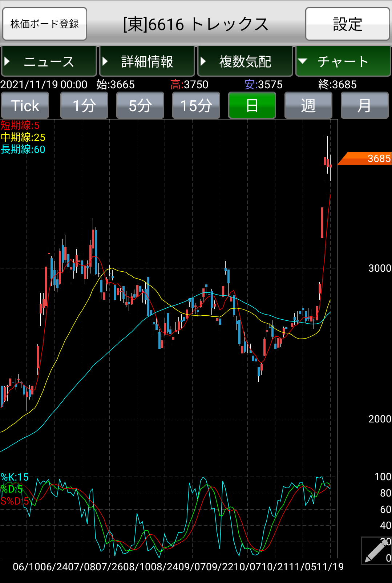The width and height of the screenshot is (392, 583).
Task: Tap the %D:5 stochastic label
Action: pyautogui.click(x=12, y=489)
